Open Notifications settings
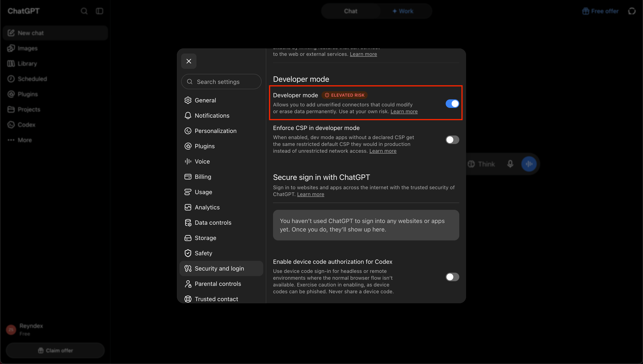Screen dimensions: 643x364 [x=221, y=116]
